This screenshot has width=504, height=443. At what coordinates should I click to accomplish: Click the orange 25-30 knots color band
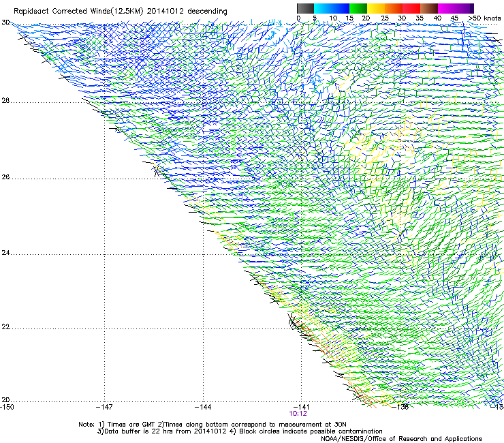[x=394, y=8]
